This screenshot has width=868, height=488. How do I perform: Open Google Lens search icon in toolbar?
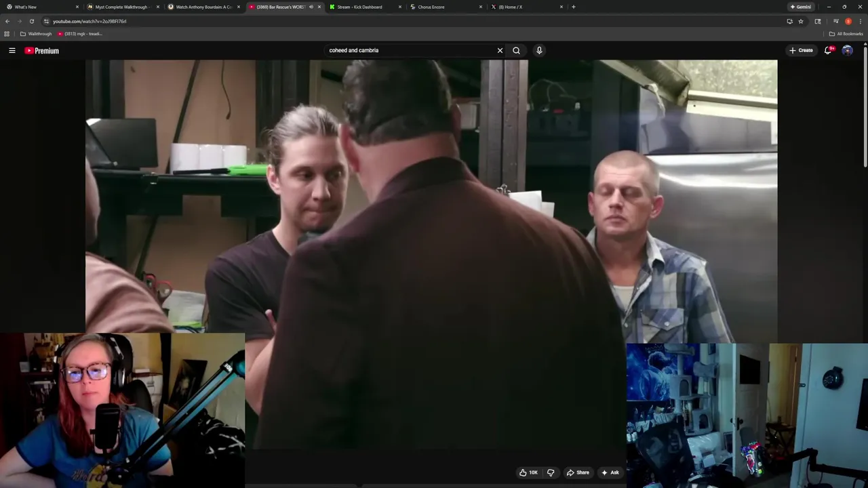(x=817, y=21)
